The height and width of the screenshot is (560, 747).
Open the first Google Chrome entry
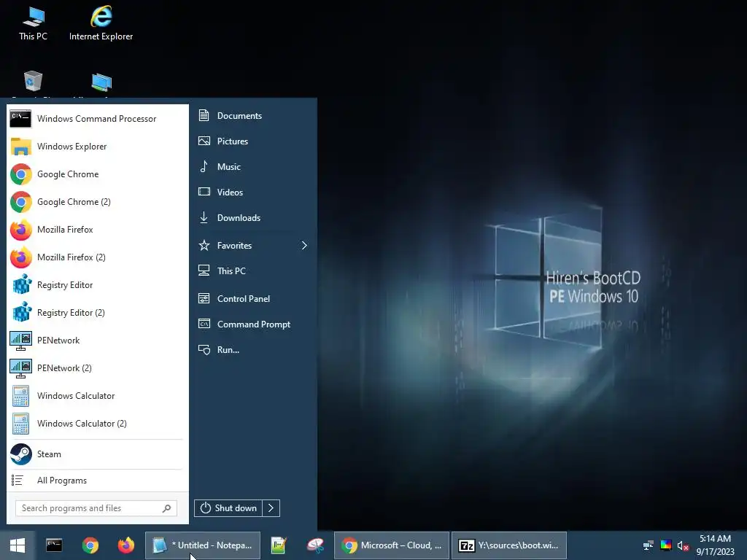pyautogui.click(x=97, y=174)
